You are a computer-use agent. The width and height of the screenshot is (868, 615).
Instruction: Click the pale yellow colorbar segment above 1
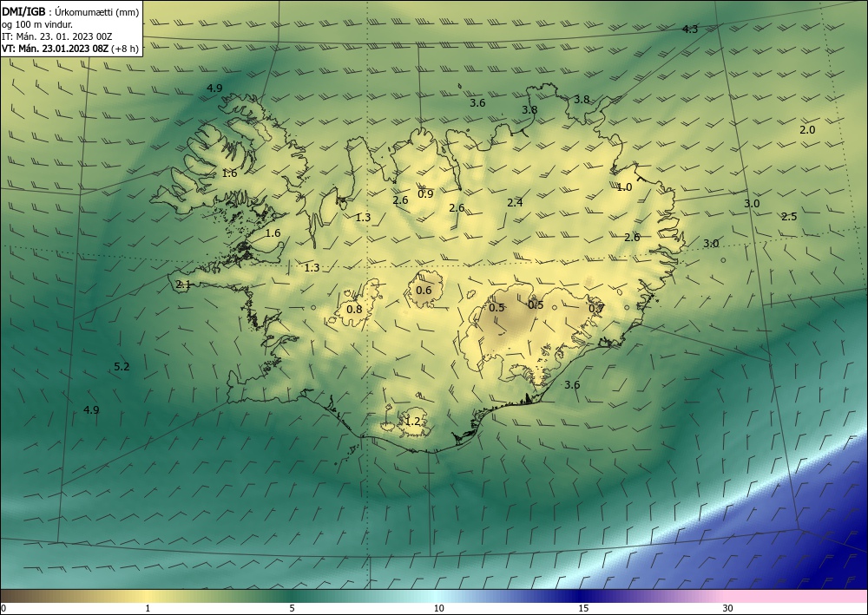tap(148, 596)
